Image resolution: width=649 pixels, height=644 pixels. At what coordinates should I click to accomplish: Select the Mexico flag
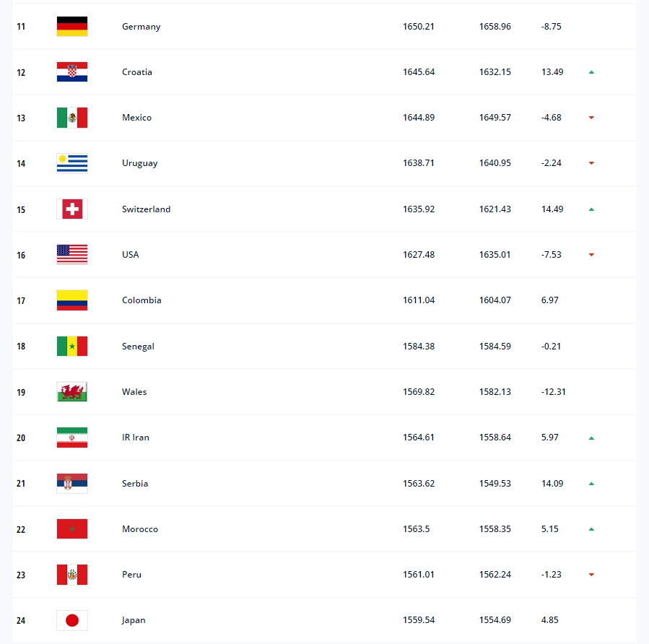point(72,118)
